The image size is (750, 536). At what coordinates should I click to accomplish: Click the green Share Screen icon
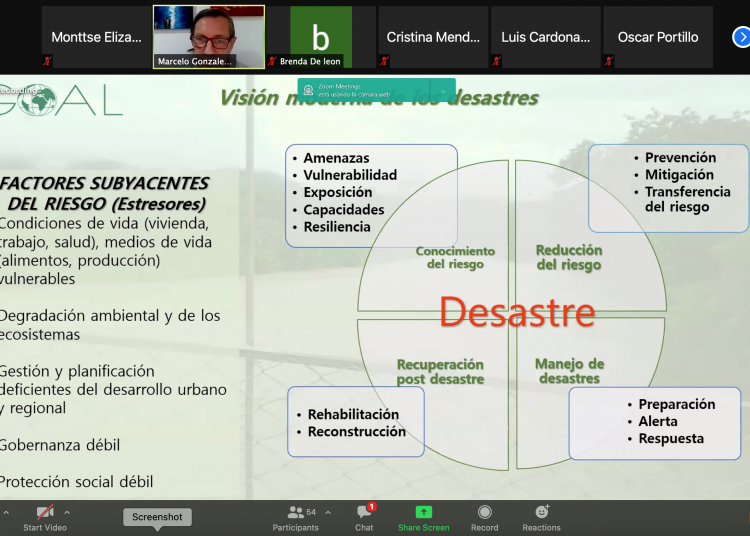click(x=423, y=512)
